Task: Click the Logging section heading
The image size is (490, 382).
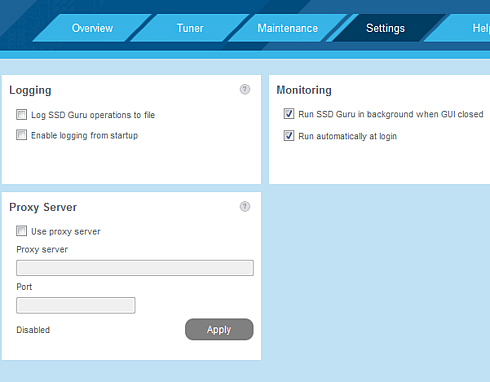Action: point(30,90)
